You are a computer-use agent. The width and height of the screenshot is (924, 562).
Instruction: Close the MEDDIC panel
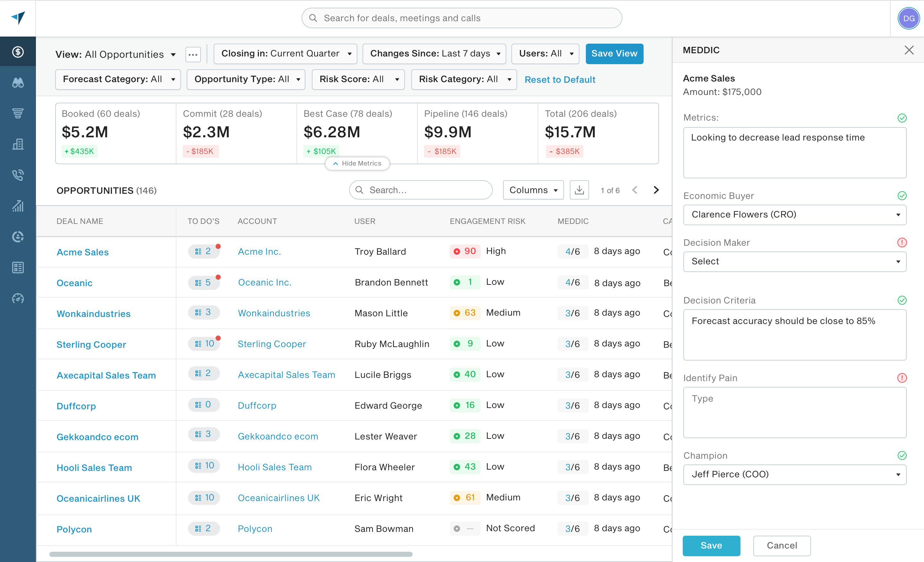tap(909, 50)
